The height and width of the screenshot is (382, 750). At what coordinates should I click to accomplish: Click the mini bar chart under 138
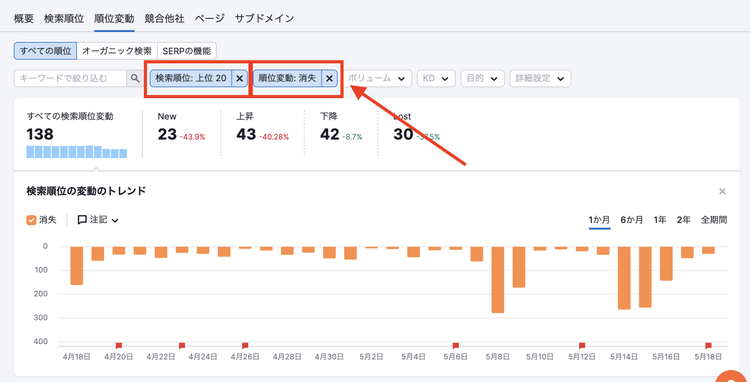77,152
